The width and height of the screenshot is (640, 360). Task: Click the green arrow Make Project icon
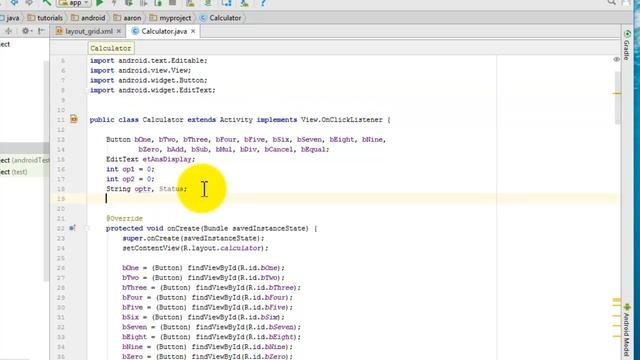pos(47,3)
